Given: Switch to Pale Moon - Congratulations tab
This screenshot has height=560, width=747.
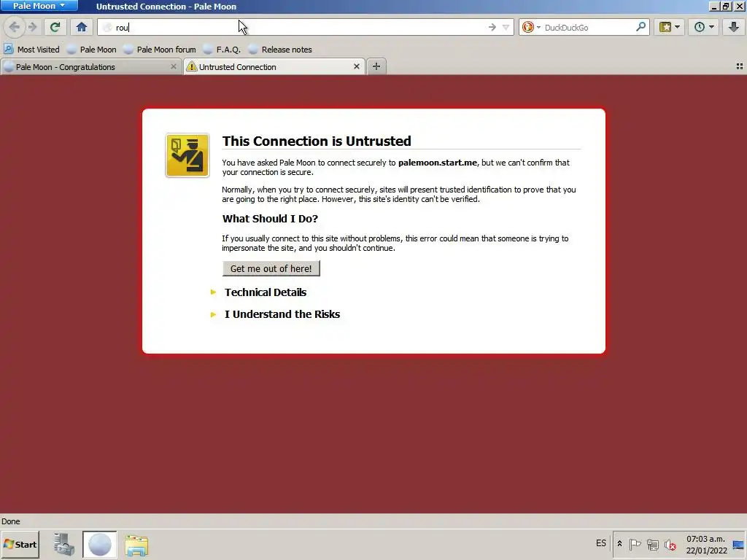Looking at the screenshot, I should tap(90, 66).
